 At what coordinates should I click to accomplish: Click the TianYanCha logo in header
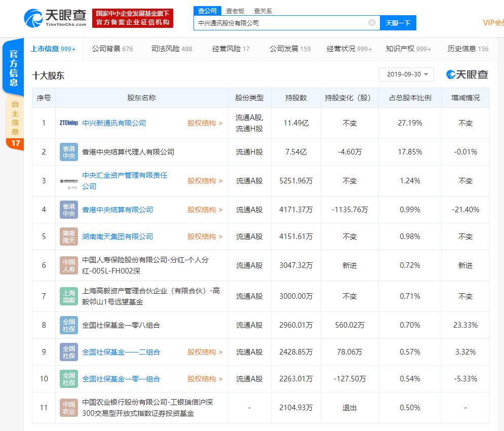pyautogui.click(x=55, y=18)
